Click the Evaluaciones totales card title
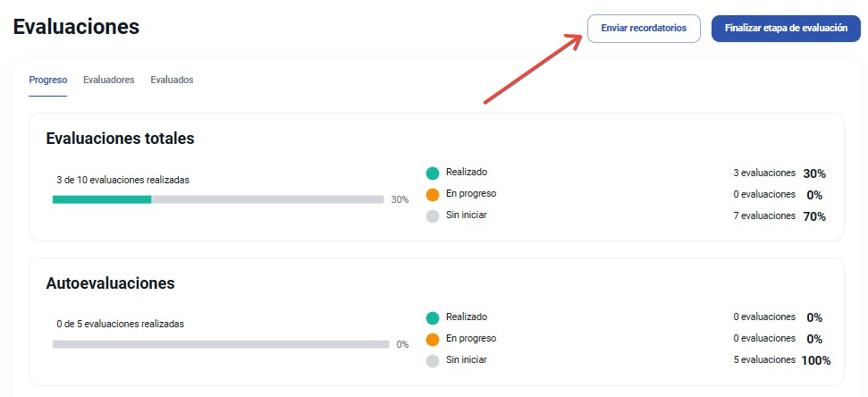Image resolution: width=868 pixels, height=397 pixels. [x=120, y=139]
